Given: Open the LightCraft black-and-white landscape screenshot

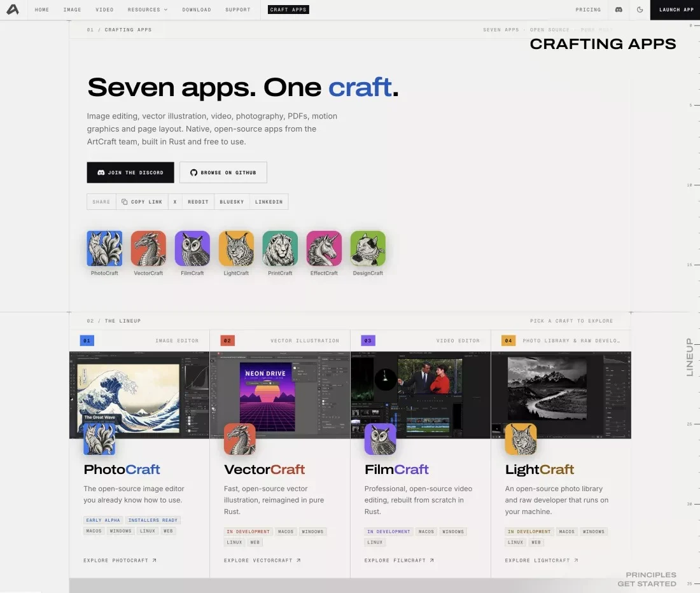Looking at the screenshot, I should point(561,395).
